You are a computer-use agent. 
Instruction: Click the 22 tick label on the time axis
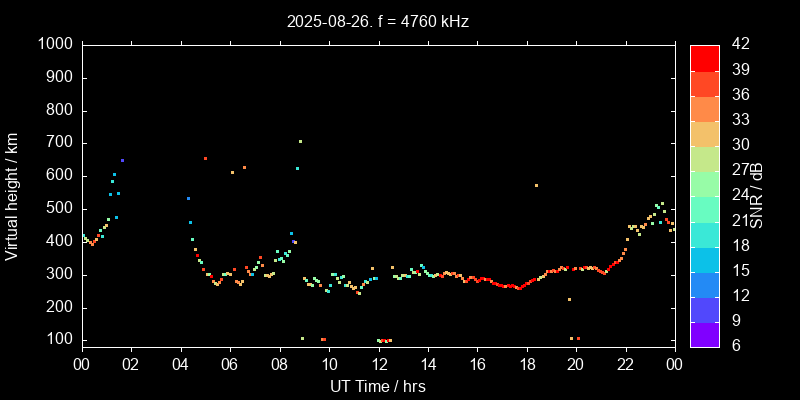(x=625, y=363)
